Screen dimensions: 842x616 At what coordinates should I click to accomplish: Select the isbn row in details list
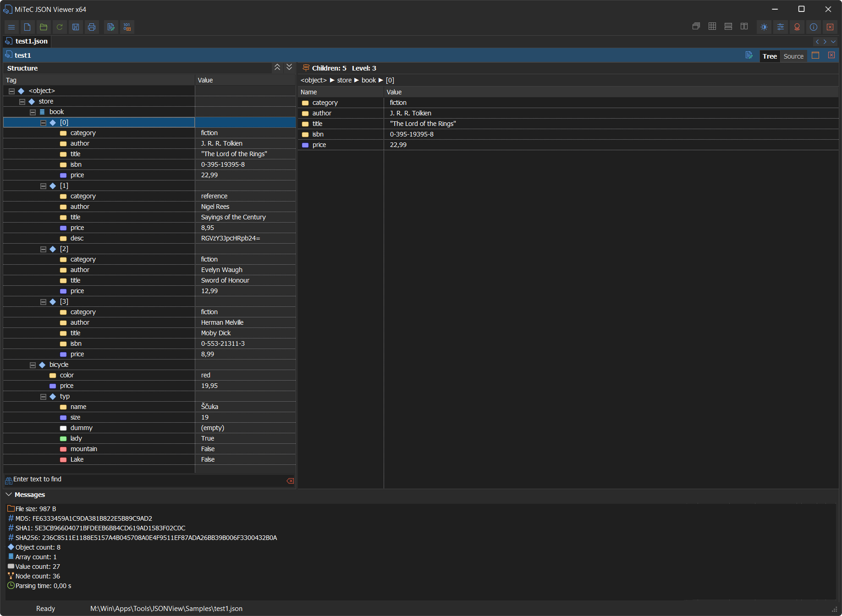click(x=568, y=134)
